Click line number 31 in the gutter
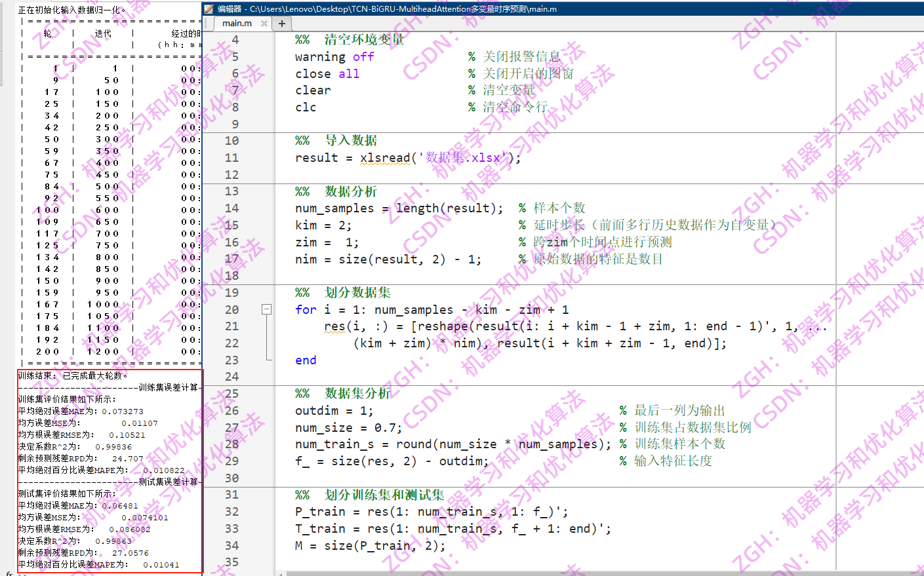The height and width of the screenshot is (576, 924). coord(231,495)
